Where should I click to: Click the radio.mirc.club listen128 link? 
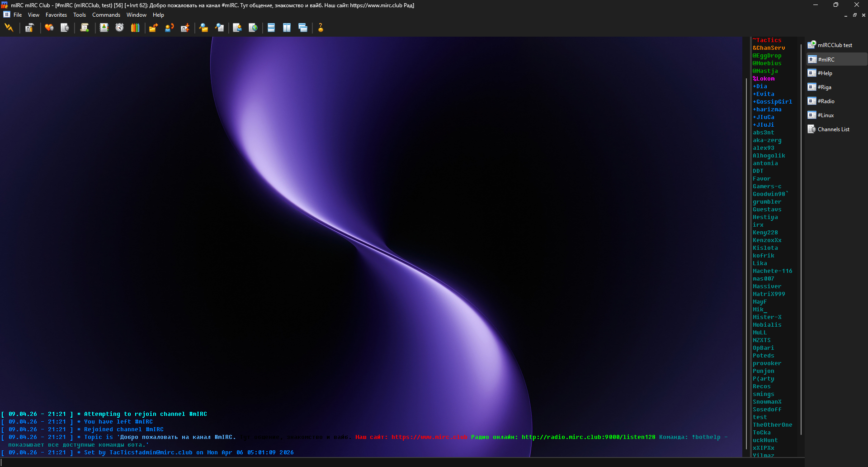tap(588, 437)
